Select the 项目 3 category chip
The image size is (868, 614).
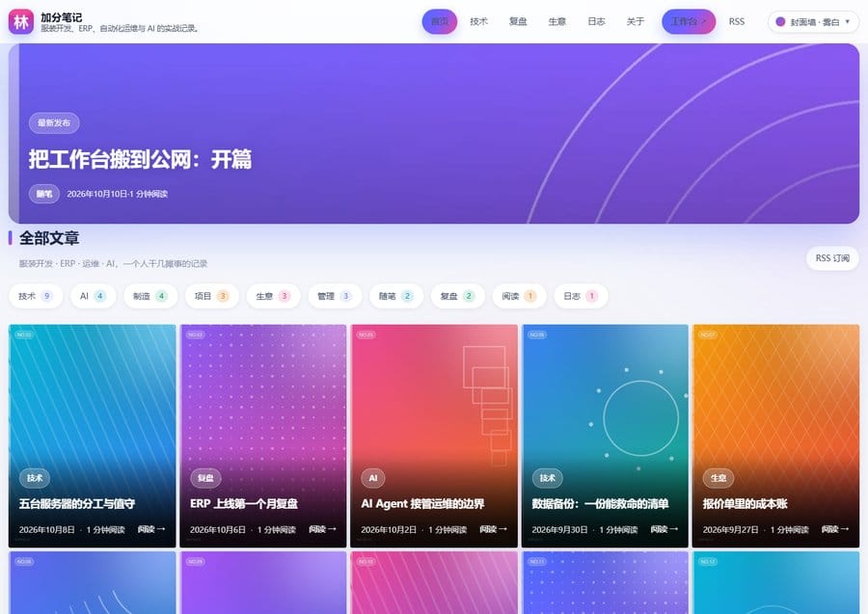pos(212,296)
